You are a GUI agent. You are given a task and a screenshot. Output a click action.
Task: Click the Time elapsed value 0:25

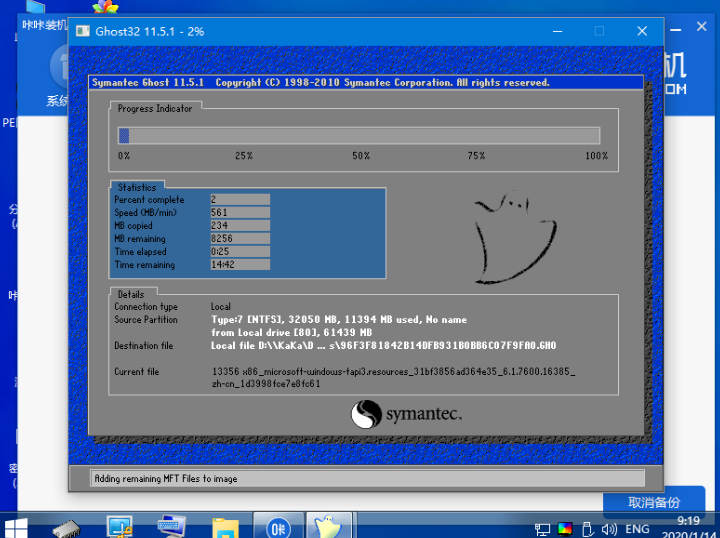coord(240,252)
